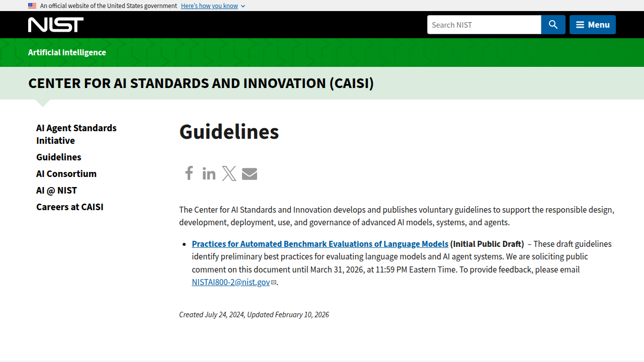
Task: Open AI @ NIST sidebar item
Action: coord(56,191)
